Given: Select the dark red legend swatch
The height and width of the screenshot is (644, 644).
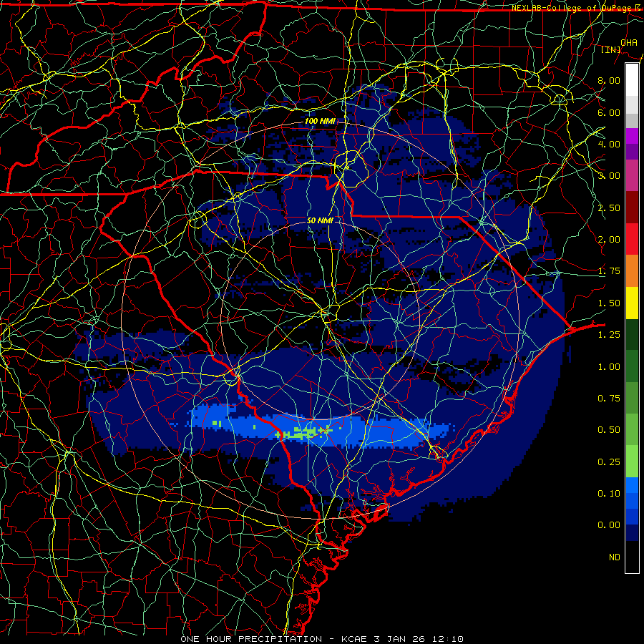Looking at the screenshot, I should (633, 208).
